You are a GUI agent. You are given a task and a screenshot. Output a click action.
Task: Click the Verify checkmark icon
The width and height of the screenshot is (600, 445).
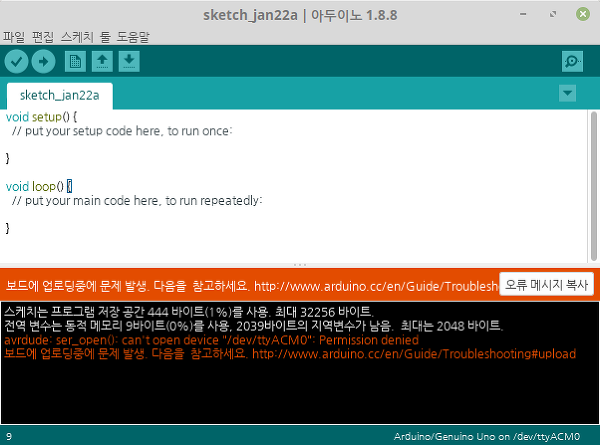(16, 61)
